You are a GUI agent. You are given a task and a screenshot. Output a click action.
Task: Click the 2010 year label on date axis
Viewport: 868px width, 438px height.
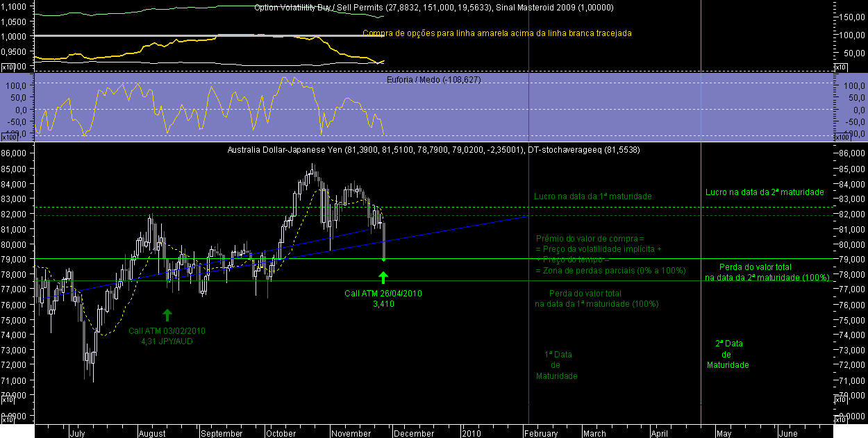(x=470, y=433)
